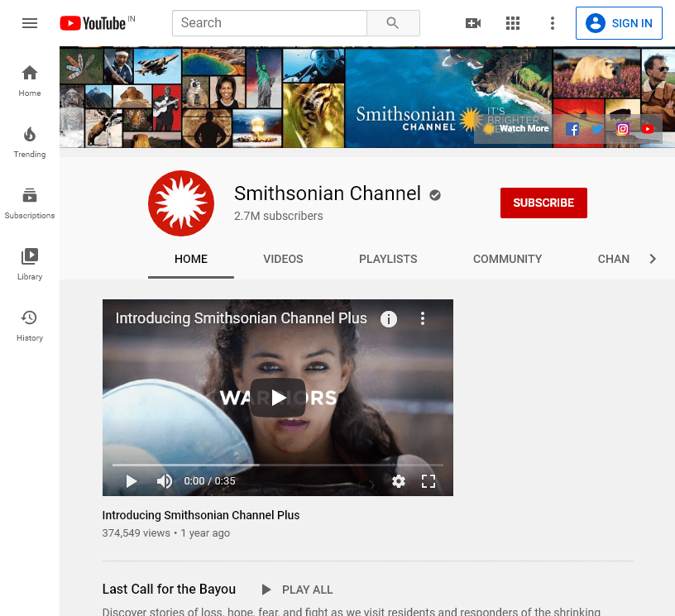Switch to the Videos tab
Screen dimensions: 675x616
[x=283, y=259]
